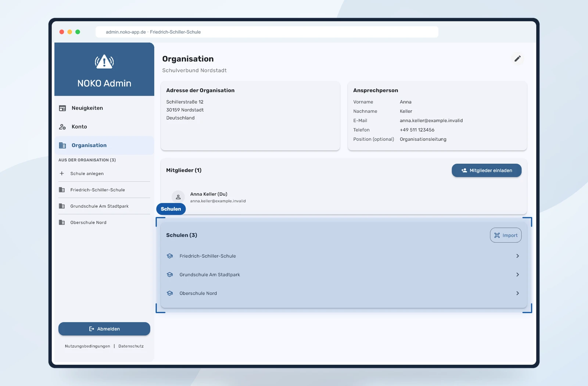Click the yellow minimize window dot
This screenshot has height=386, width=588.
click(x=70, y=32)
